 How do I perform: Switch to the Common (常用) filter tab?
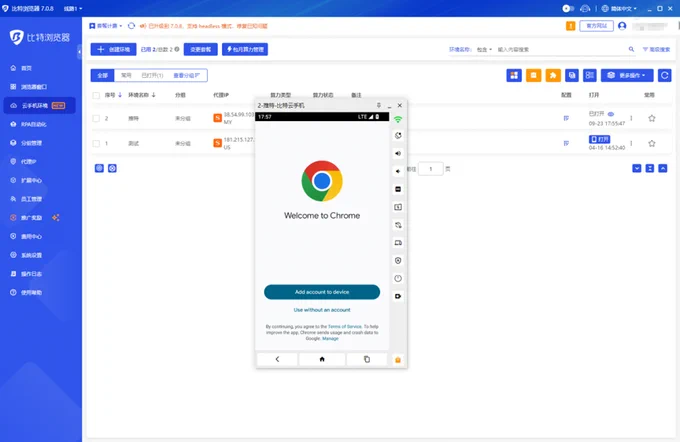[126, 75]
